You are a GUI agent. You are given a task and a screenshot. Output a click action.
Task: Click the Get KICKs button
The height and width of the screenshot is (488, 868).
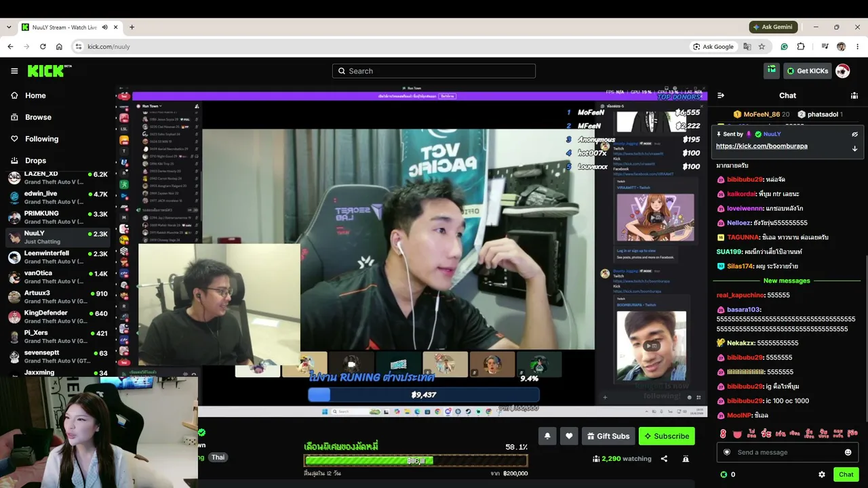coord(807,71)
